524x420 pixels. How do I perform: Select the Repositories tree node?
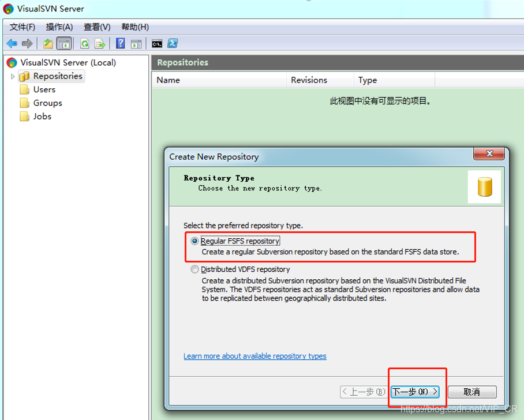(x=58, y=76)
